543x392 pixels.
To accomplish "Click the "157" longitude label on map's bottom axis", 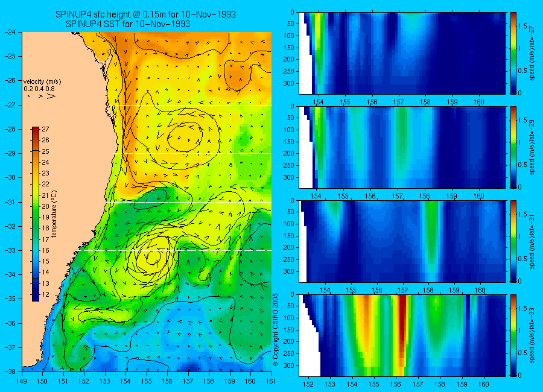I will tap(188, 381).
